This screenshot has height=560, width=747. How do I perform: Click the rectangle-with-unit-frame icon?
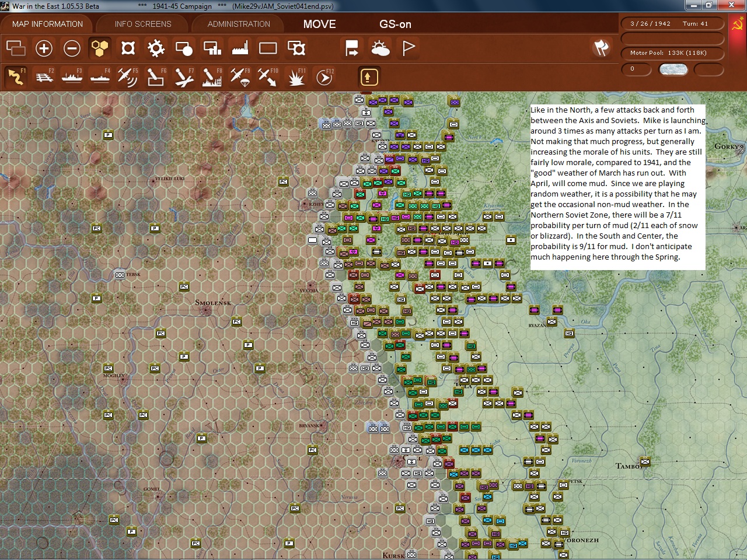pos(296,48)
